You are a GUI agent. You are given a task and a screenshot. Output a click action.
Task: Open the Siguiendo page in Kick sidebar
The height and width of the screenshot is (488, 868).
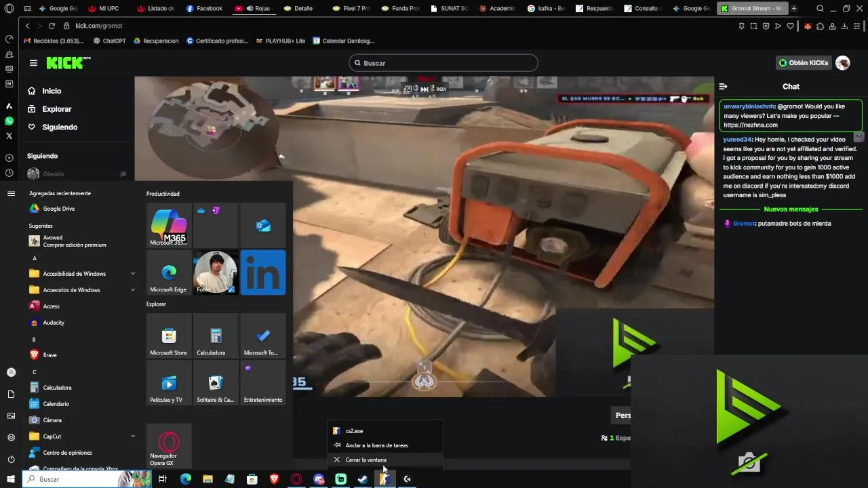pyautogui.click(x=60, y=127)
